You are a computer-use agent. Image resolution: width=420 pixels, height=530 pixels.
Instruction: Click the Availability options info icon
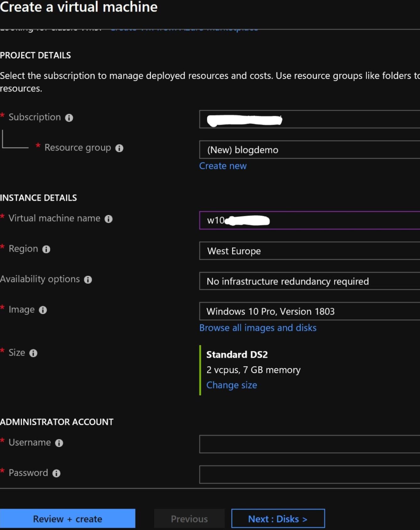tap(88, 280)
